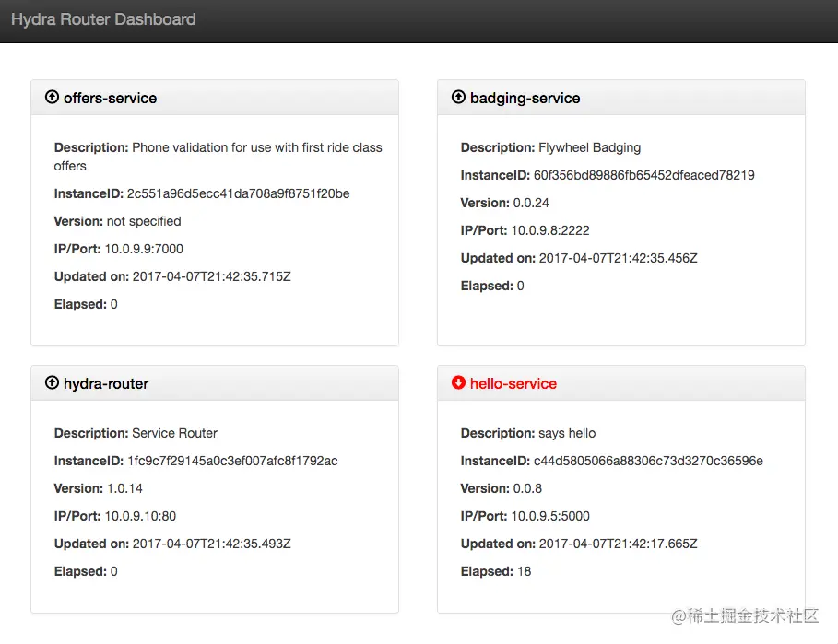Click the badging-service InstanceID value
Viewport: 838px width, 644px height.
[x=643, y=175]
